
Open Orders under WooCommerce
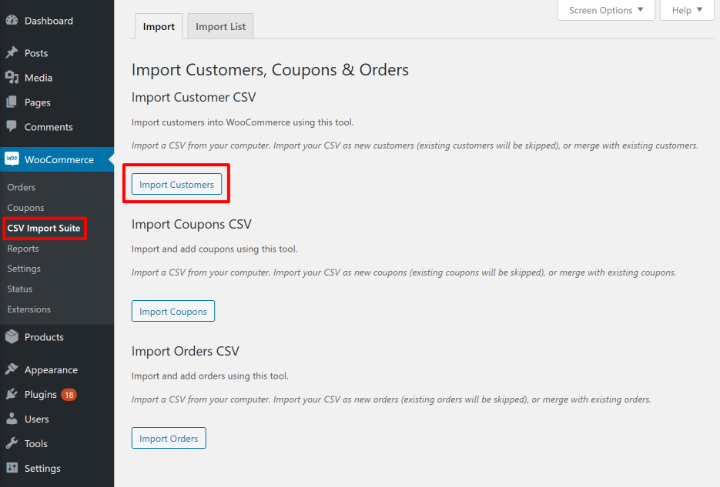point(21,187)
